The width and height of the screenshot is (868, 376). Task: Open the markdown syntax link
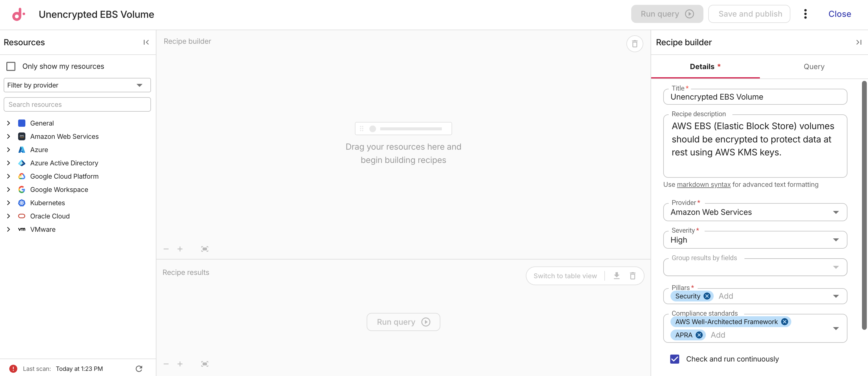(x=703, y=184)
